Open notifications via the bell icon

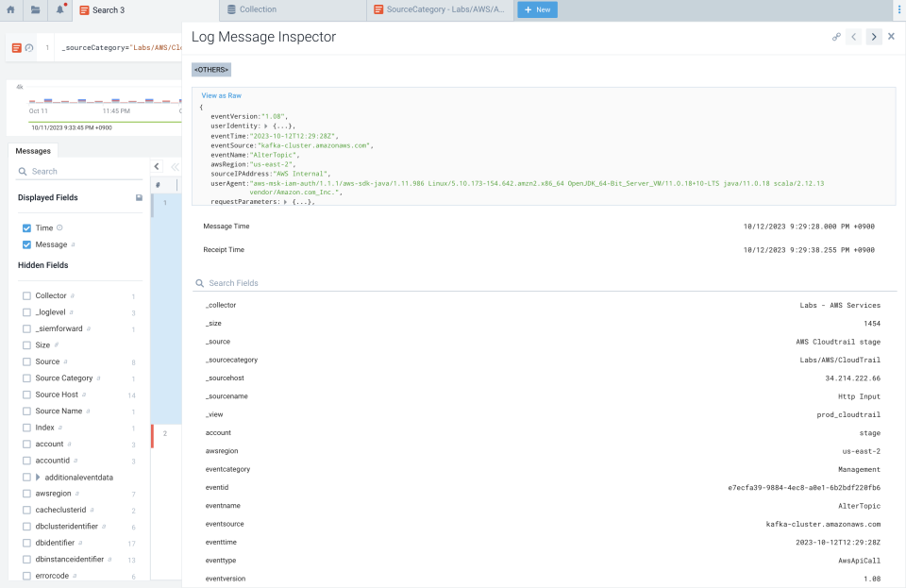click(x=59, y=8)
